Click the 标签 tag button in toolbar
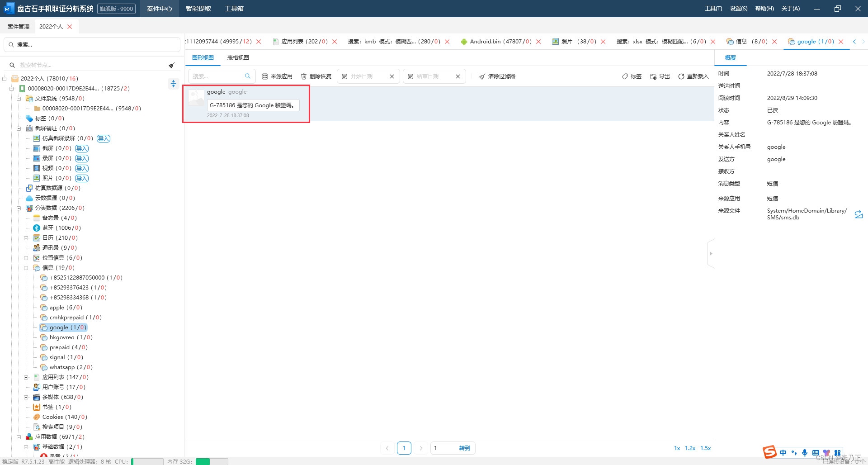 click(x=632, y=76)
